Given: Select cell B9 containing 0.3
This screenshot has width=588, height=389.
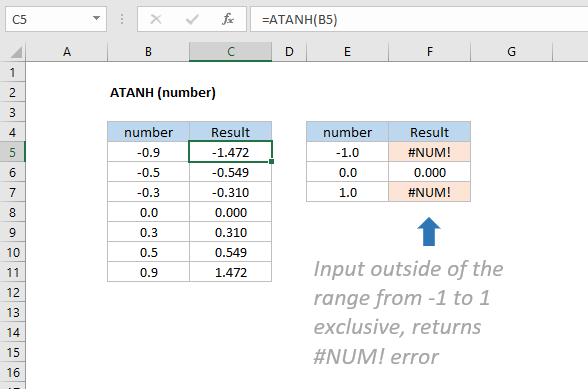Looking at the screenshot, I should [x=148, y=232].
